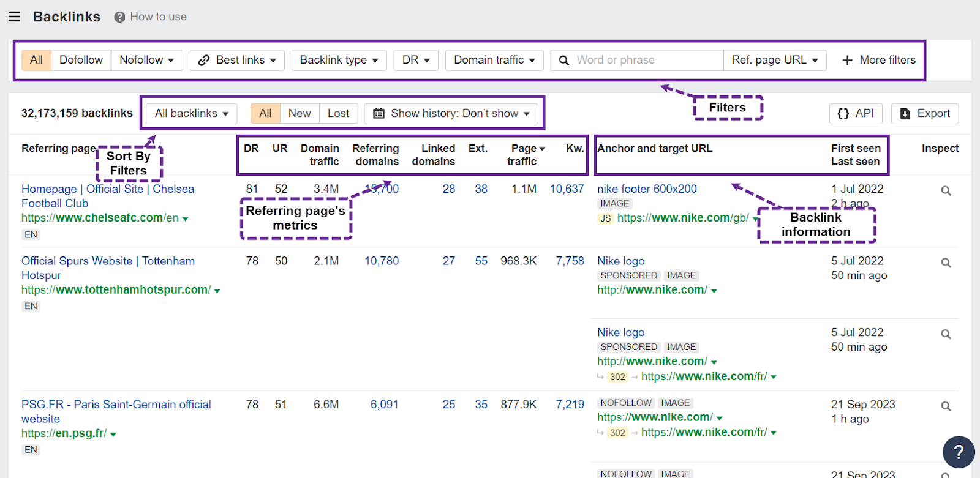980x478 pixels.
Task: Open the hamburger menu
Action: (14, 17)
